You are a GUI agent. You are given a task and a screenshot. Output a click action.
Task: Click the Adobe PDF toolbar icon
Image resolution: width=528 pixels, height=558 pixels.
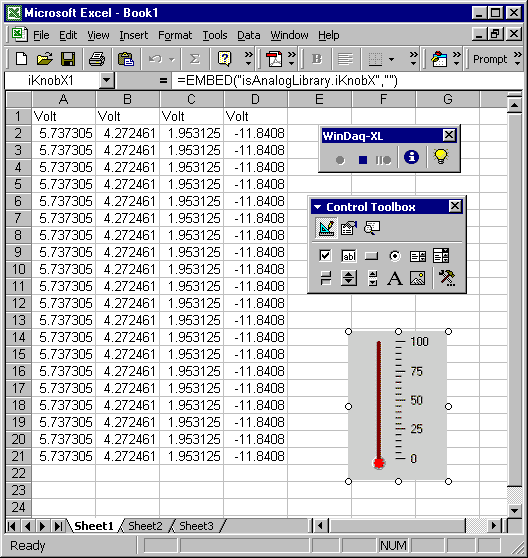click(274, 59)
